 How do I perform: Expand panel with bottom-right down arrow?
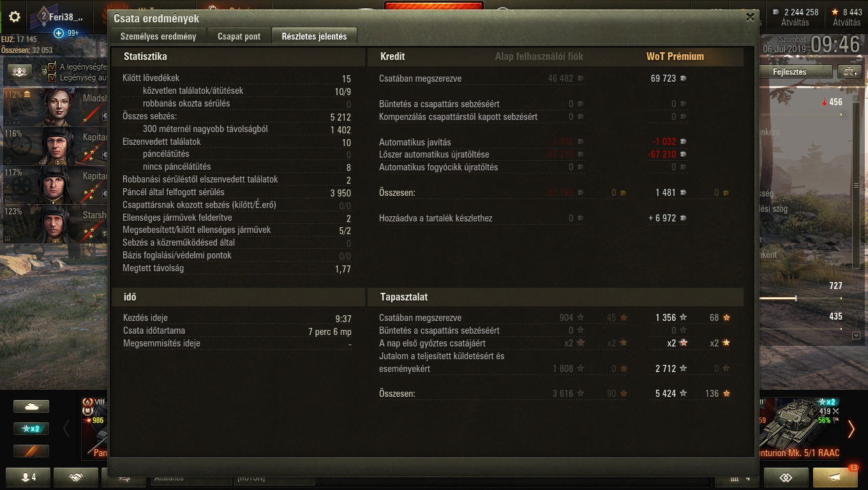pyautogui.click(x=856, y=335)
